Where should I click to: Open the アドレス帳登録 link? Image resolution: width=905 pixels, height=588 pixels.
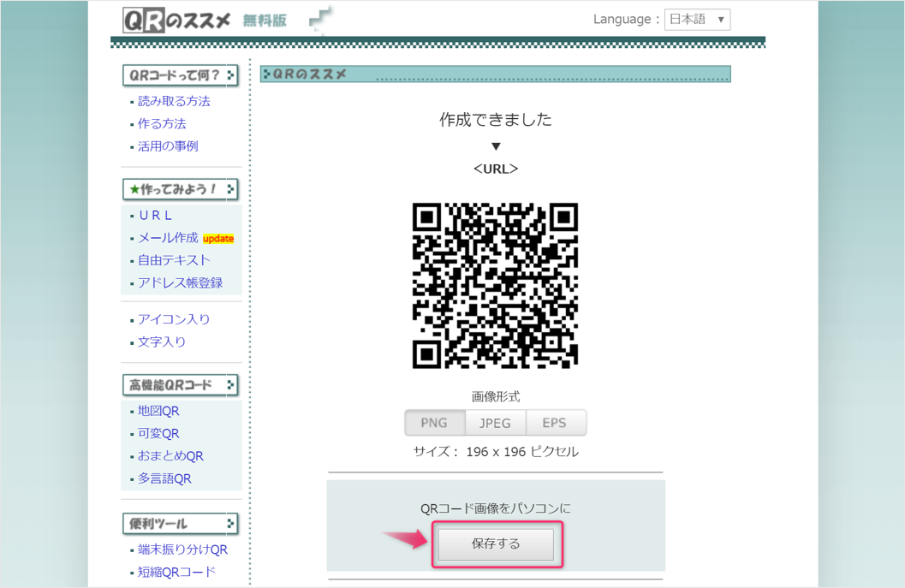(x=180, y=282)
